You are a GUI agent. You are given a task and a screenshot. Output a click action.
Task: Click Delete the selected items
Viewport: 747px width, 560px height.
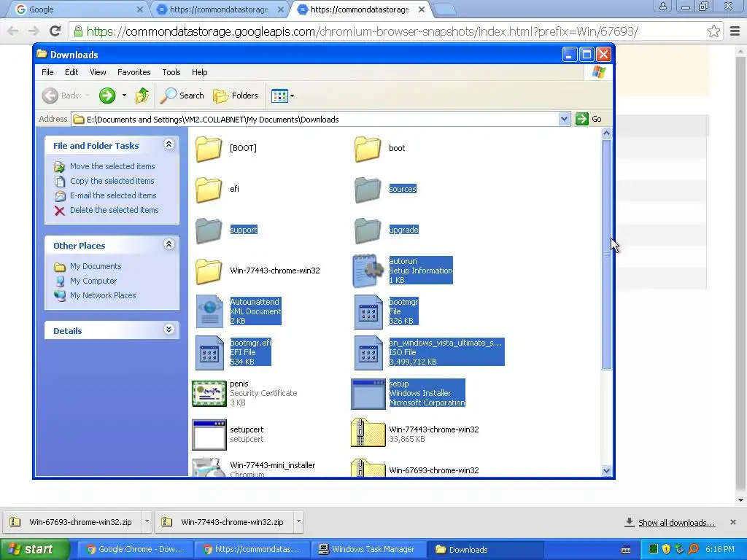point(115,211)
